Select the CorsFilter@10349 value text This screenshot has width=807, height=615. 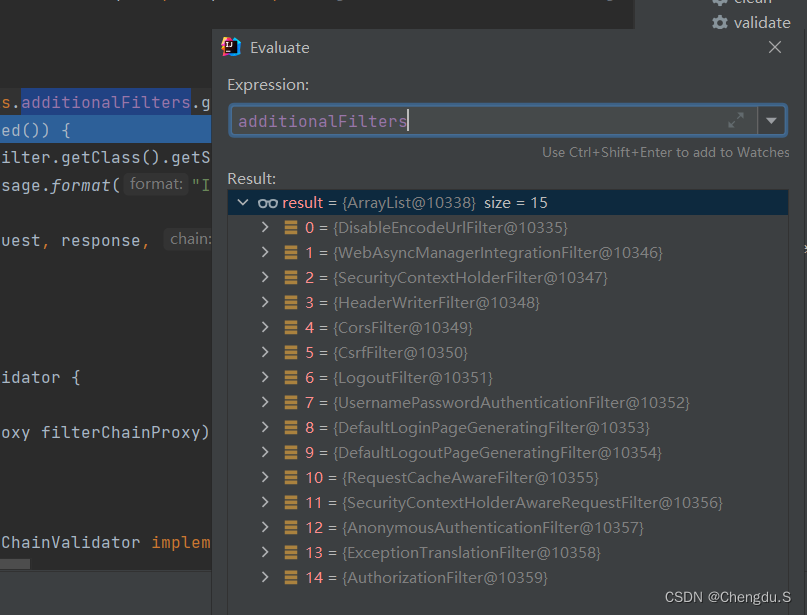(x=403, y=327)
